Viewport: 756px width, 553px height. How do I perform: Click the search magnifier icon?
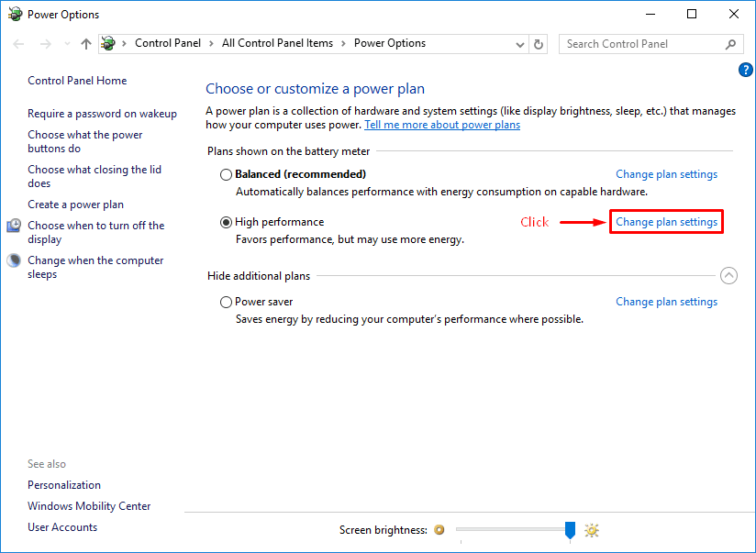point(730,44)
